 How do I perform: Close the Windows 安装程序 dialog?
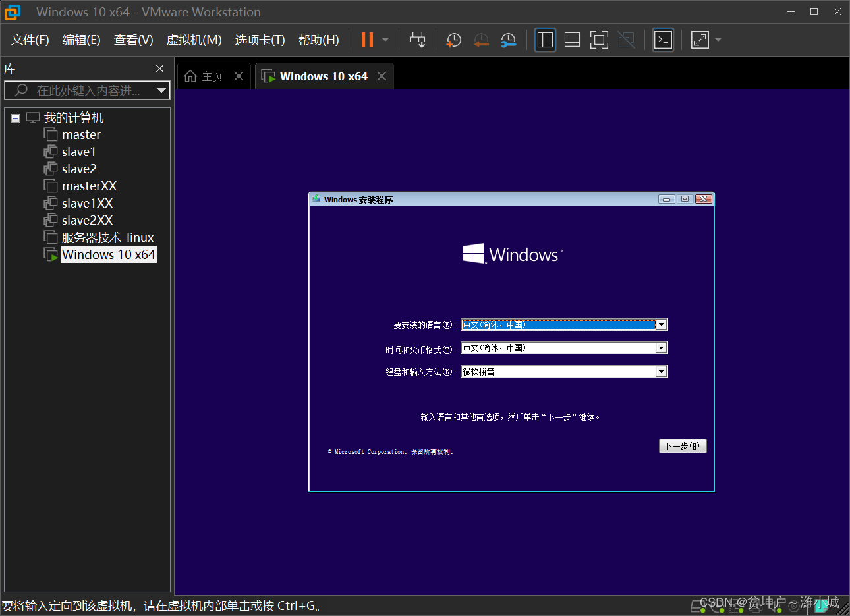point(704,199)
